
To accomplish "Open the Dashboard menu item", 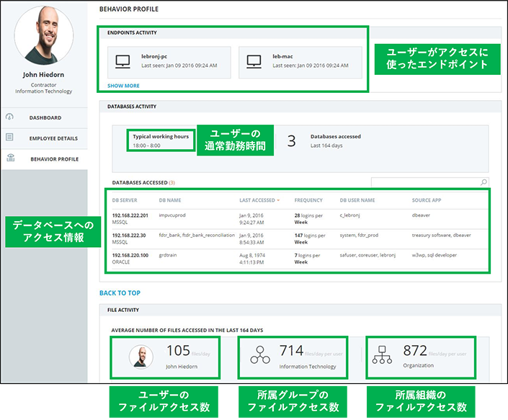I will click(x=45, y=117).
